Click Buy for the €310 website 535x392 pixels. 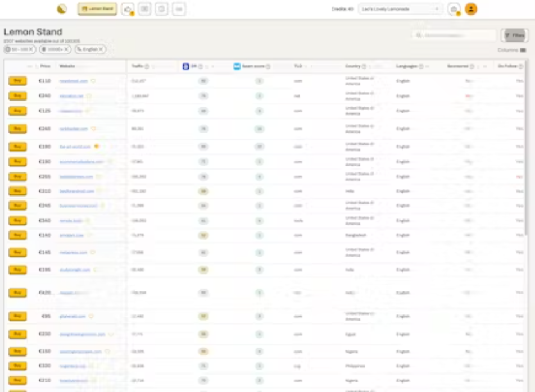18,191
